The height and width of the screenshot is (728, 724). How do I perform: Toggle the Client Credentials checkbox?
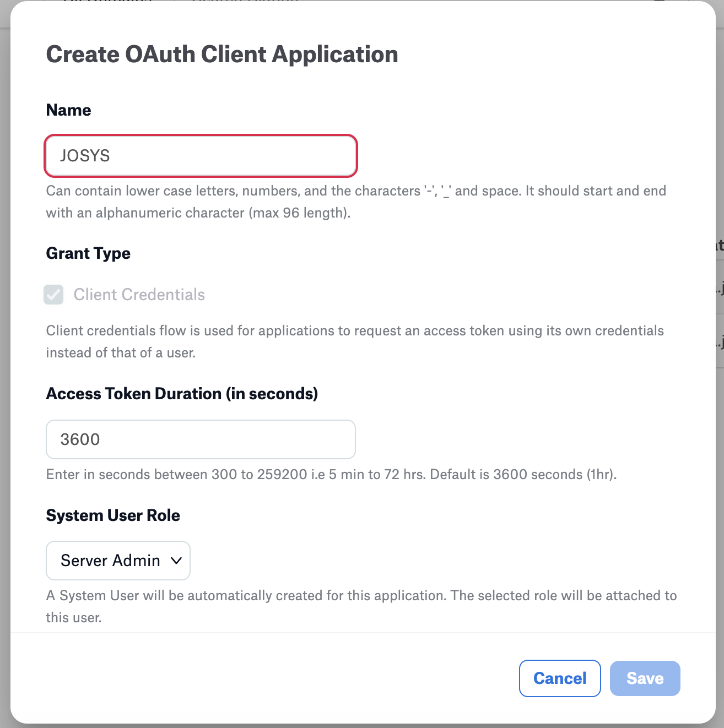(x=54, y=295)
